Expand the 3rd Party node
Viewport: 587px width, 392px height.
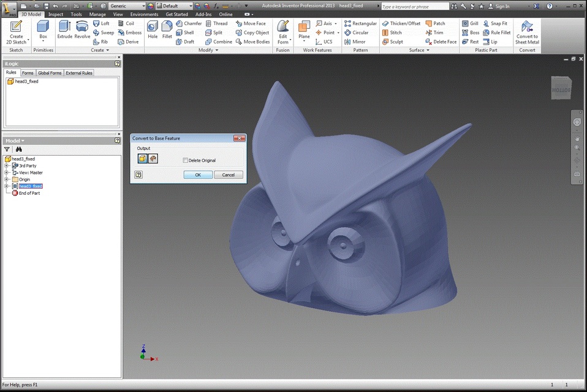click(x=6, y=165)
